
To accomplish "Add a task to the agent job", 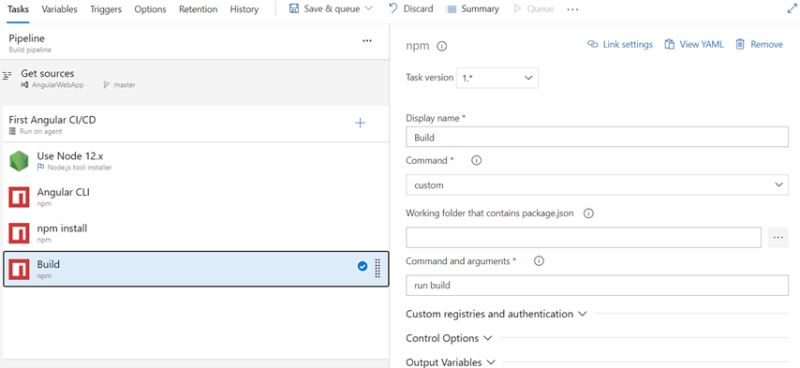I will pos(360,123).
